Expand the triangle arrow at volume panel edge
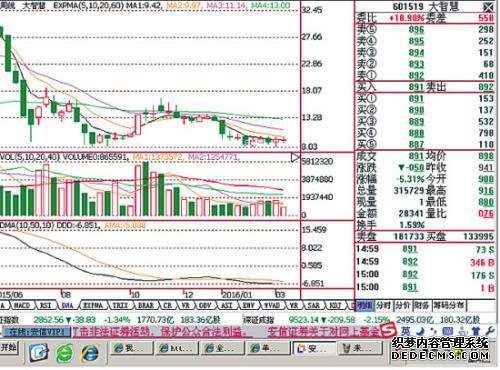Screen dimensions: 500x370 (295, 158)
